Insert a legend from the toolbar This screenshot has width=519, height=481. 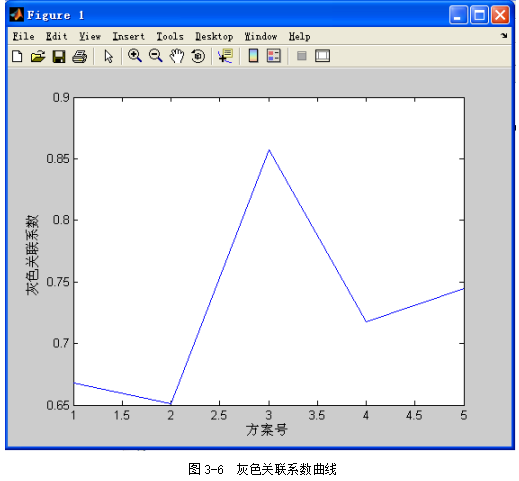coord(274,56)
